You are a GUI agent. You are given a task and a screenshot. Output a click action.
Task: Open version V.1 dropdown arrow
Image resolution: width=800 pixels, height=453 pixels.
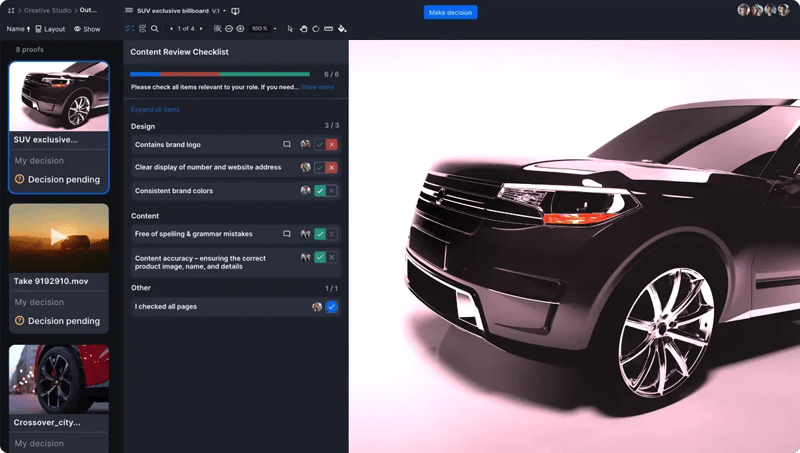click(224, 11)
